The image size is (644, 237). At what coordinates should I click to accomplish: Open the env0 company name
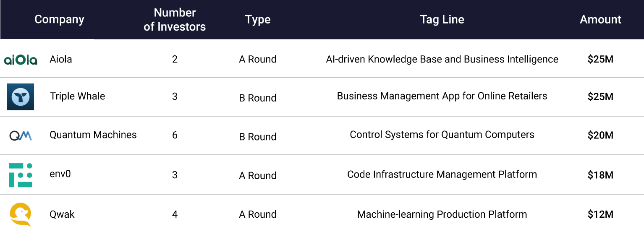click(60, 174)
